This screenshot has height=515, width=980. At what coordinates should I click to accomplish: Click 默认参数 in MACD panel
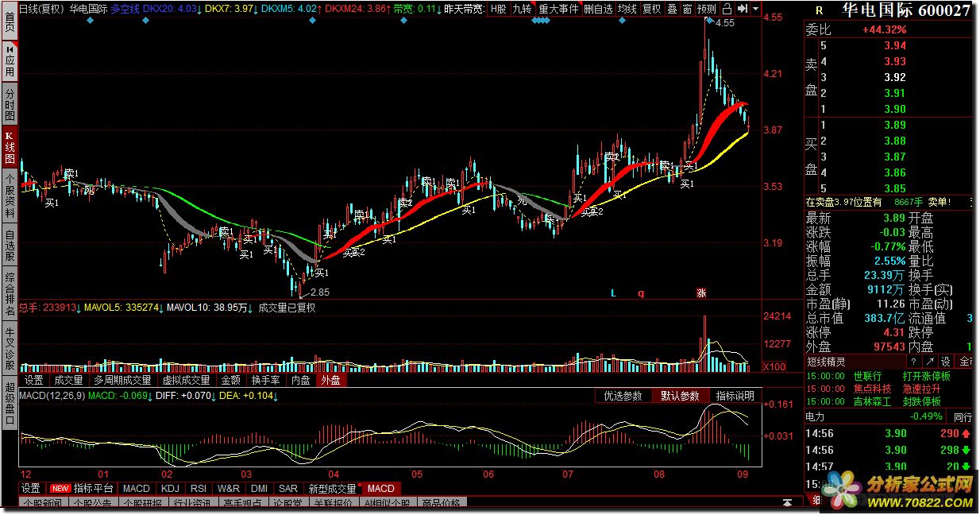(x=680, y=396)
